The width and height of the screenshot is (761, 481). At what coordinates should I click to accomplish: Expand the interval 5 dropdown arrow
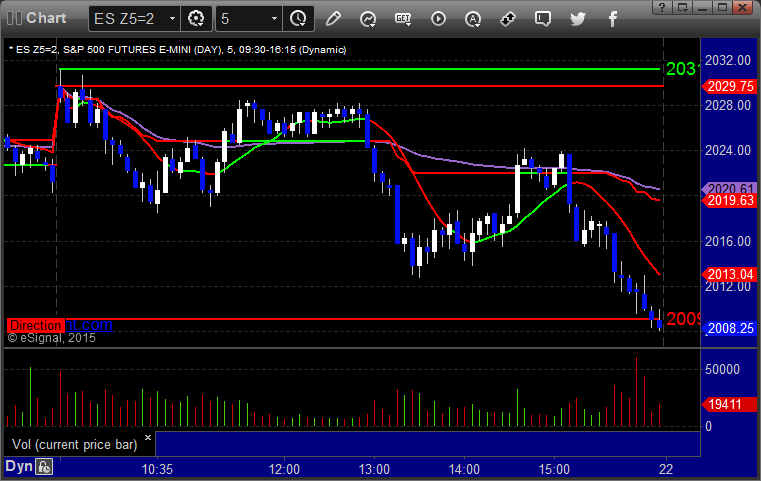[x=274, y=19]
